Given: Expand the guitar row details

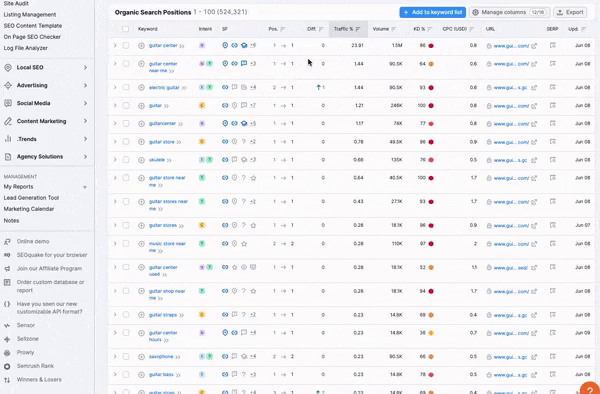Looking at the screenshot, I should click(x=115, y=105).
